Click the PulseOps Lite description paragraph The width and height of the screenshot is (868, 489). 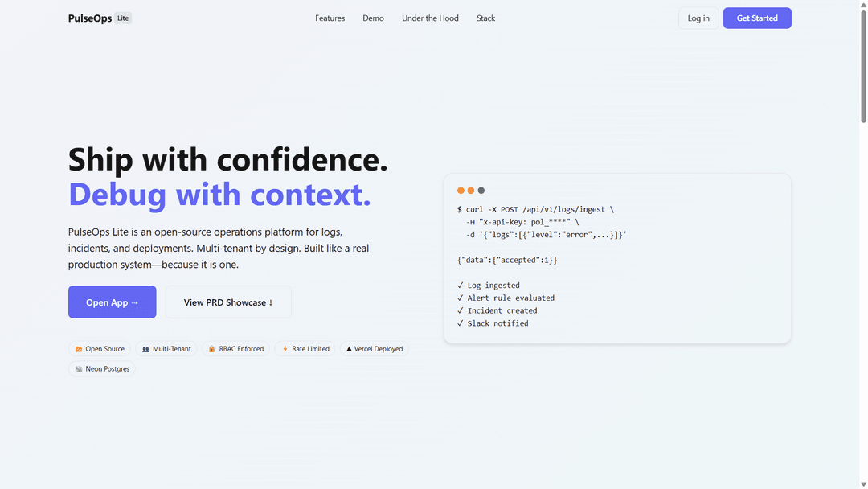[219, 248]
